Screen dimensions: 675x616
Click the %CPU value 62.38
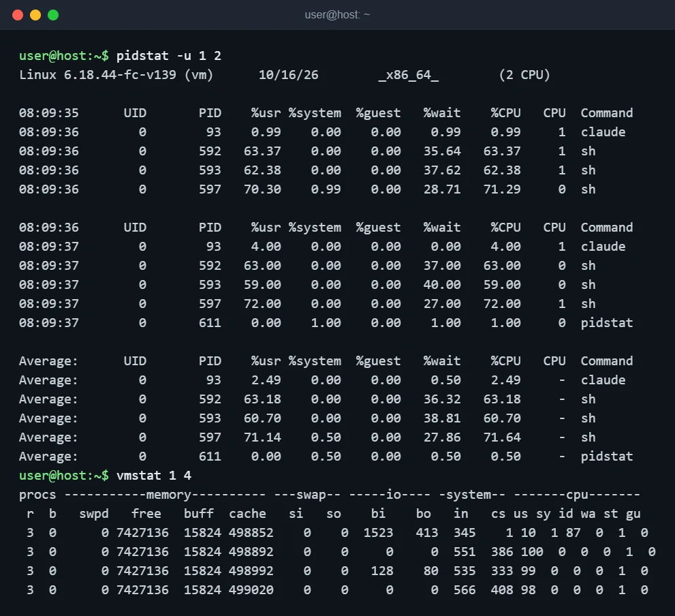502,170
